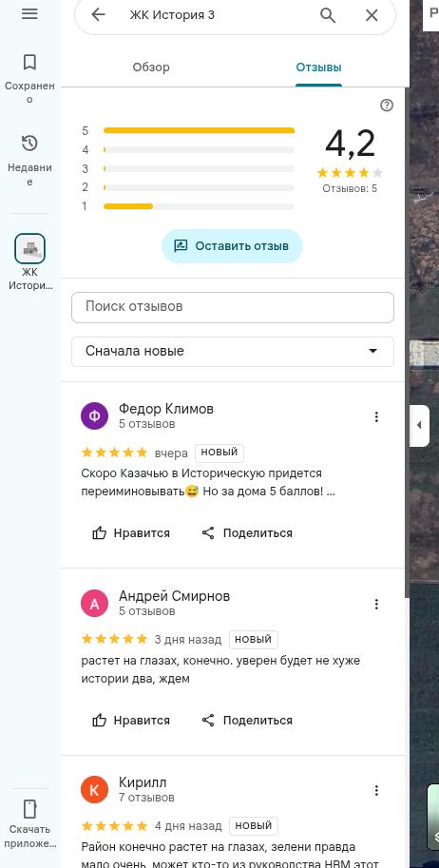439x868 pixels.
Task: Filter by the 3-star rating bar
Action: click(x=199, y=168)
